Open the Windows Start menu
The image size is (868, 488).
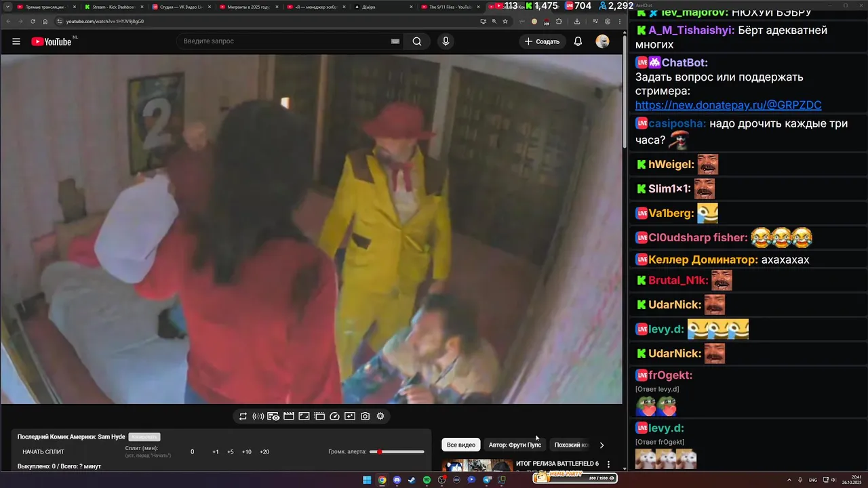click(x=367, y=480)
